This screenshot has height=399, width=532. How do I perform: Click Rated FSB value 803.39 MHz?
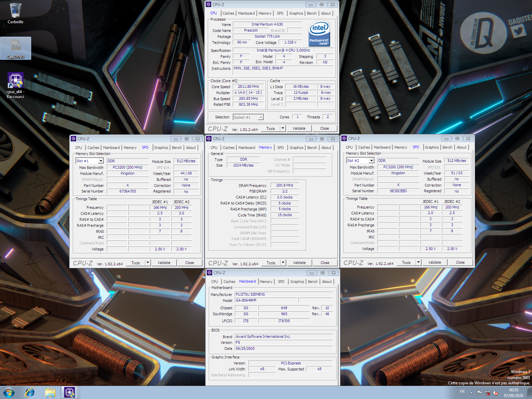[x=248, y=104]
